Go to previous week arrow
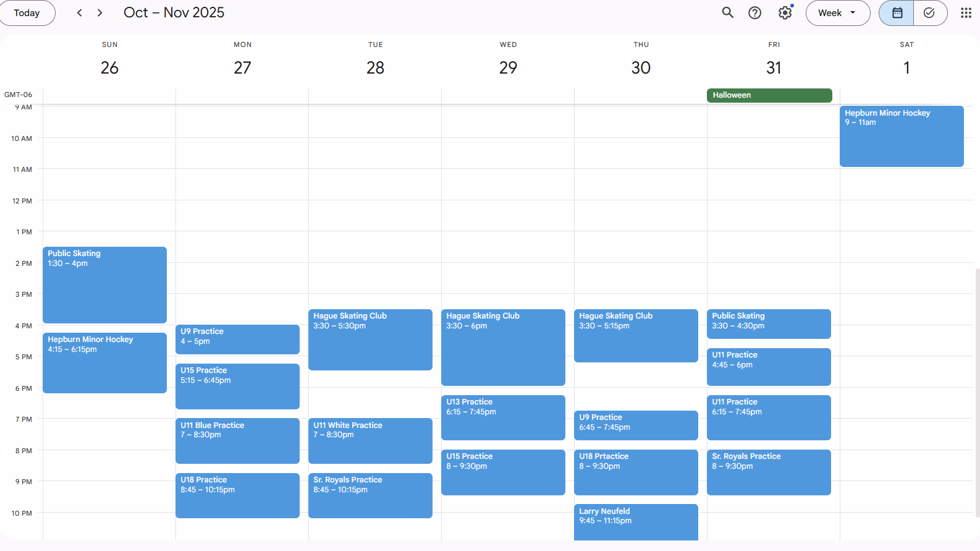Viewport: 980px width, 551px height. tap(79, 12)
